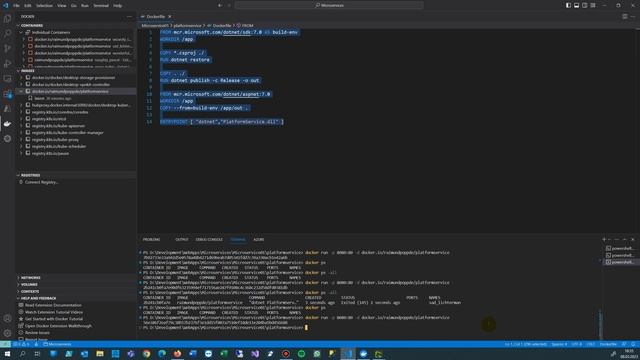Collapse the docker.io/raimundpoppde/platformservice image node
The image size is (640, 360).
[21, 91]
